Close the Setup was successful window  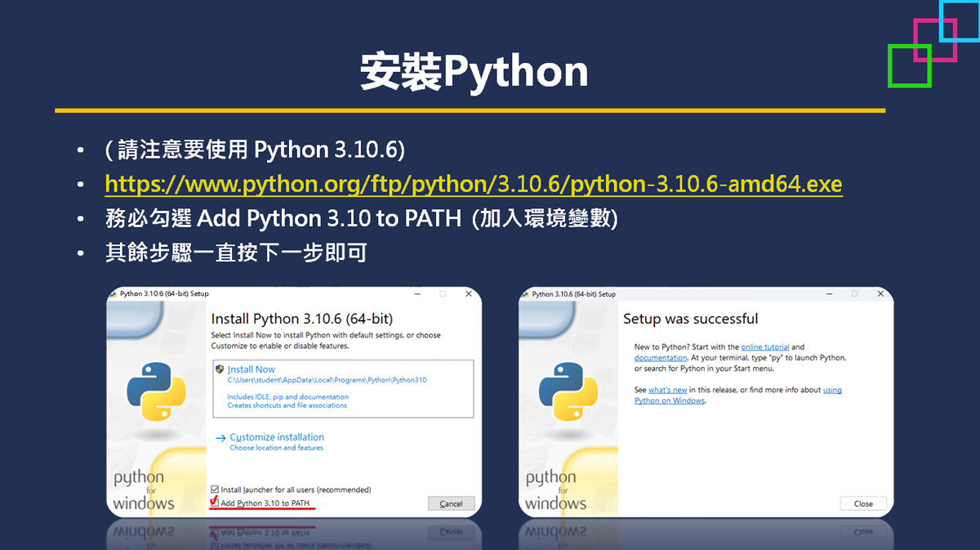[880, 293]
